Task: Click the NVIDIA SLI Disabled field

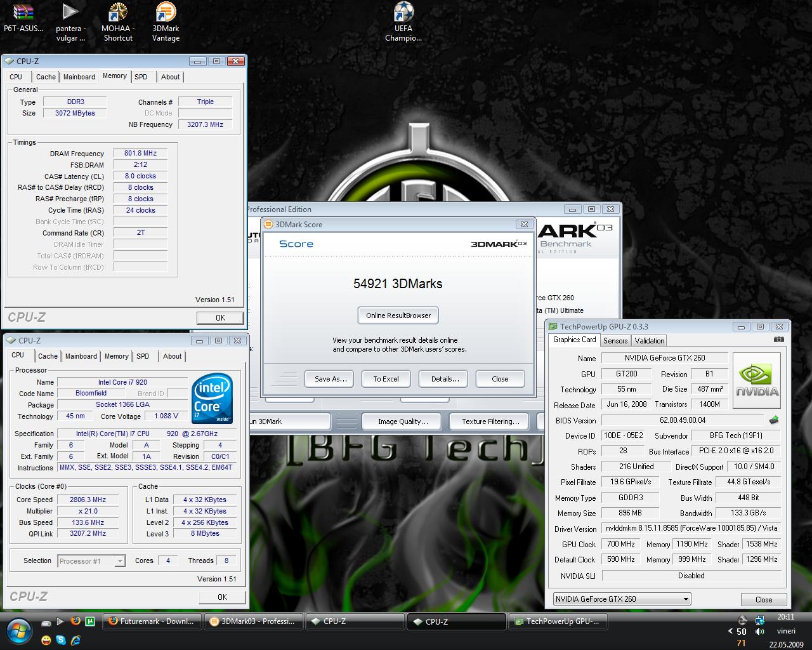Action: (691, 576)
